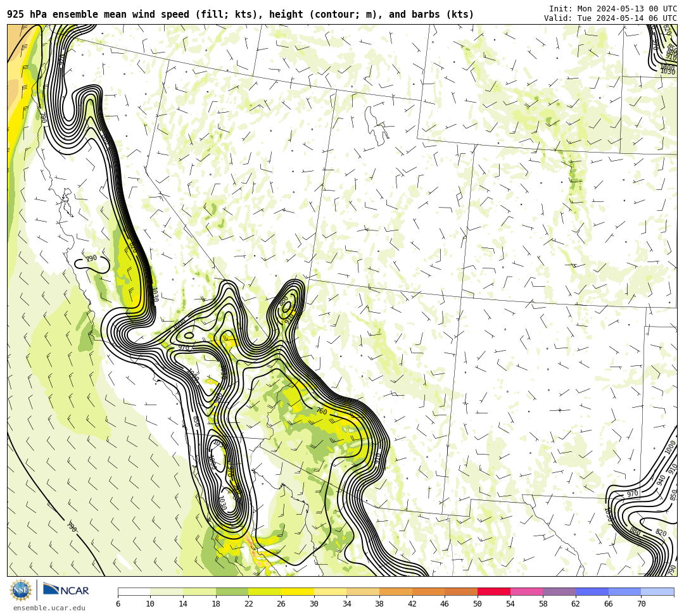Pick the light yellow 30–34 kts swatch
Screen dimensions: 684x616
point(330,591)
